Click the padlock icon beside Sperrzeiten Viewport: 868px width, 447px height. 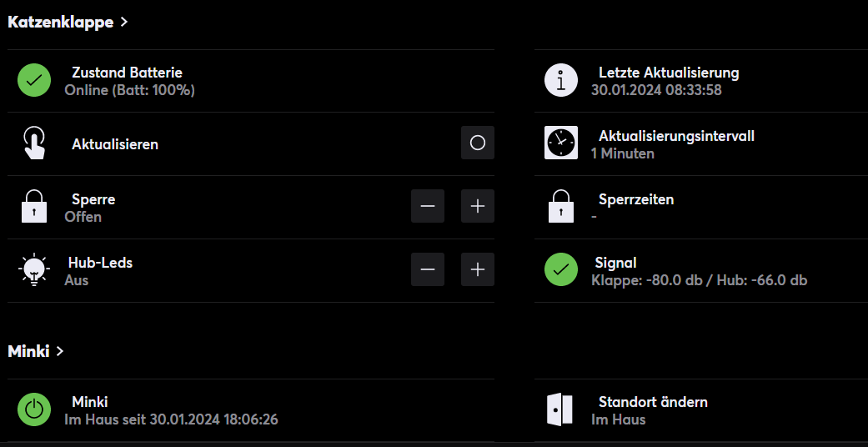[561, 207]
